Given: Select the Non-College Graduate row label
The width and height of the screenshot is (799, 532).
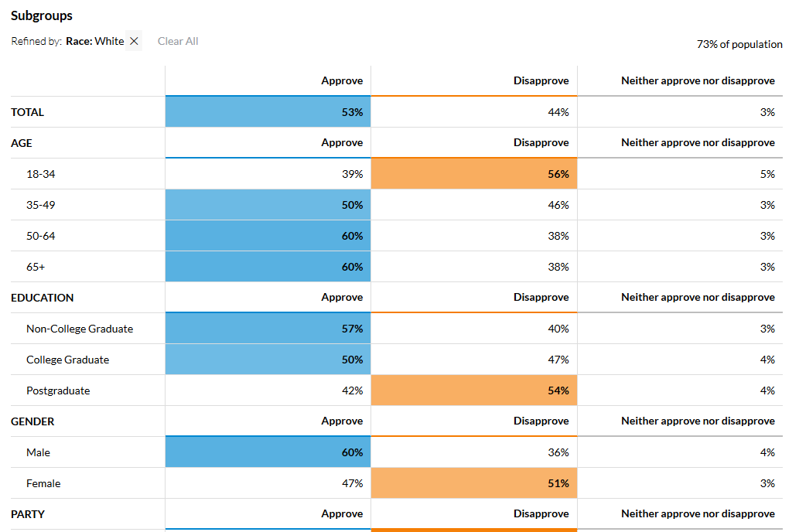Looking at the screenshot, I should coord(80,329).
